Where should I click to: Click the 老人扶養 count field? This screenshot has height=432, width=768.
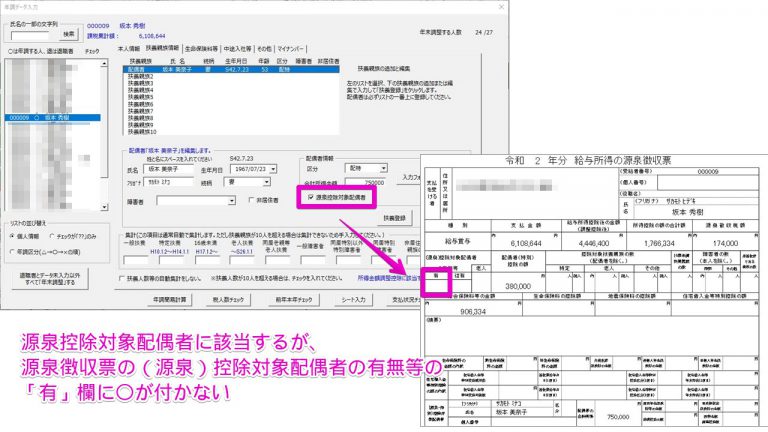click(242, 260)
